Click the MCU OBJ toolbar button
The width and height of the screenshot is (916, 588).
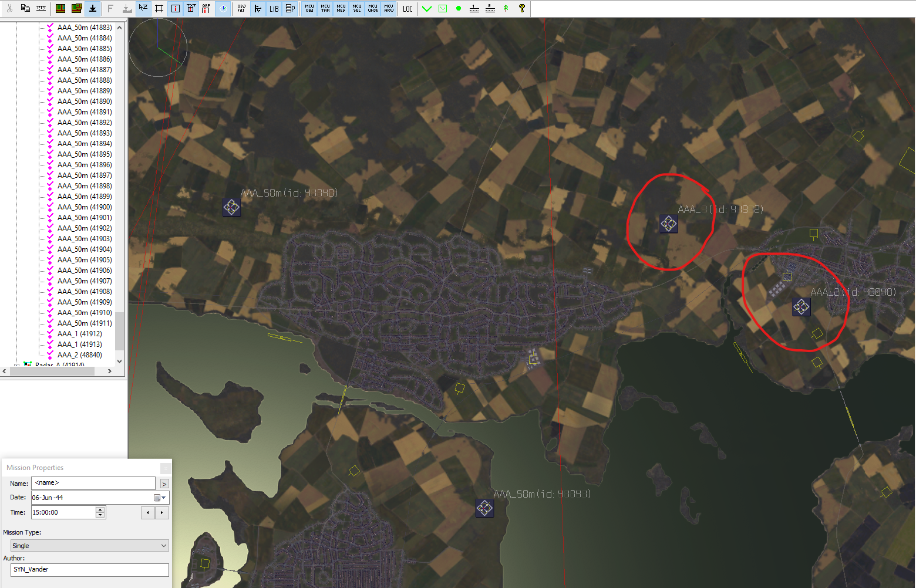pos(309,8)
